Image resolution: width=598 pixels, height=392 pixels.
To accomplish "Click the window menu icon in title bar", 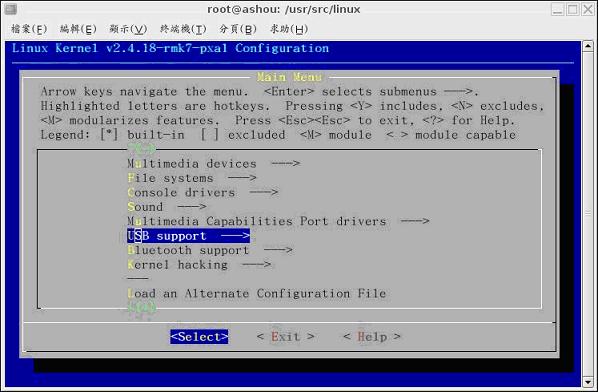I will click(x=10, y=9).
